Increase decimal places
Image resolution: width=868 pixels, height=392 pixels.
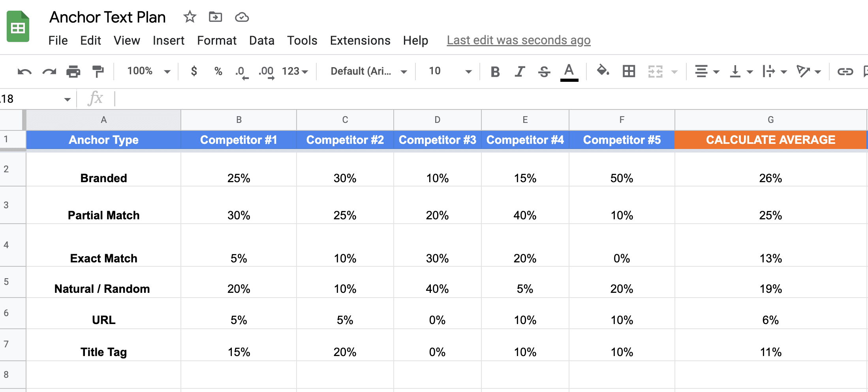click(267, 72)
